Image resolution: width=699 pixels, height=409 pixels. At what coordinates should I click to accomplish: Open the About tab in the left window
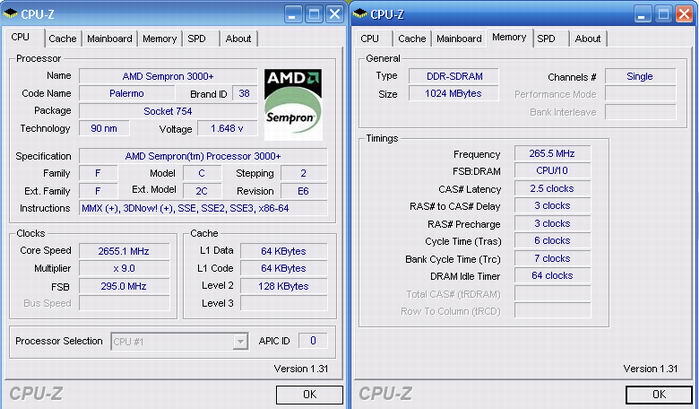[238, 39]
